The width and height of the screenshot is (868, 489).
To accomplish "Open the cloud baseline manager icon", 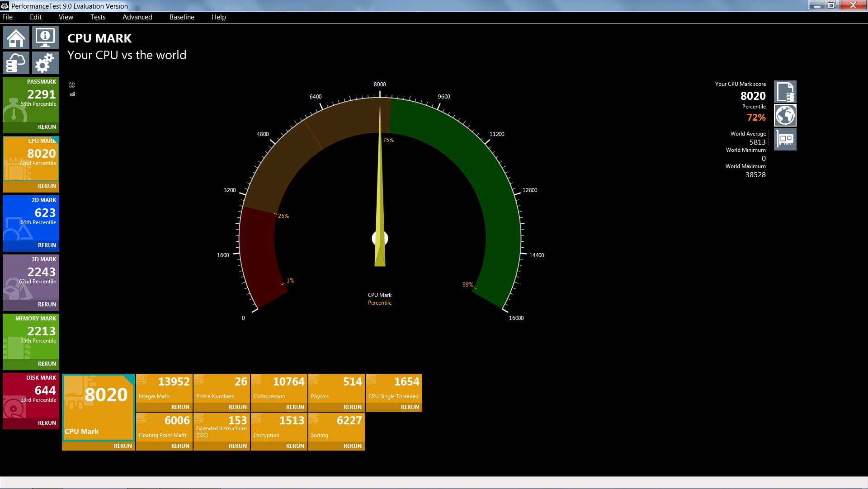I will pyautogui.click(x=16, y=63).
